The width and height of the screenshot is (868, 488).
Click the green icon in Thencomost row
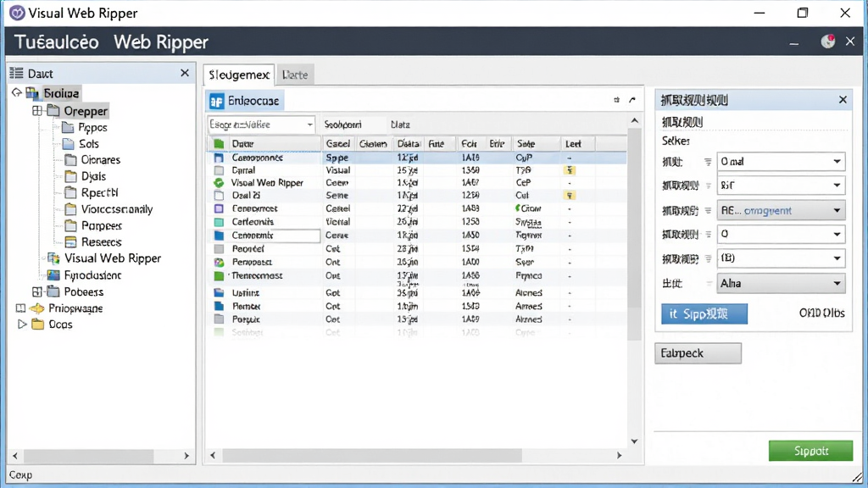click(220, 275)
